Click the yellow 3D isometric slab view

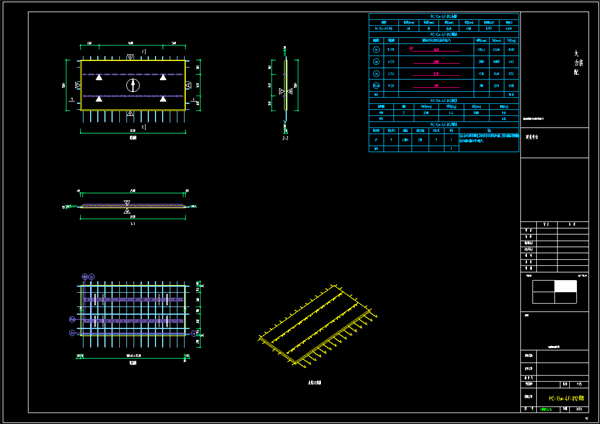(318, 326)
